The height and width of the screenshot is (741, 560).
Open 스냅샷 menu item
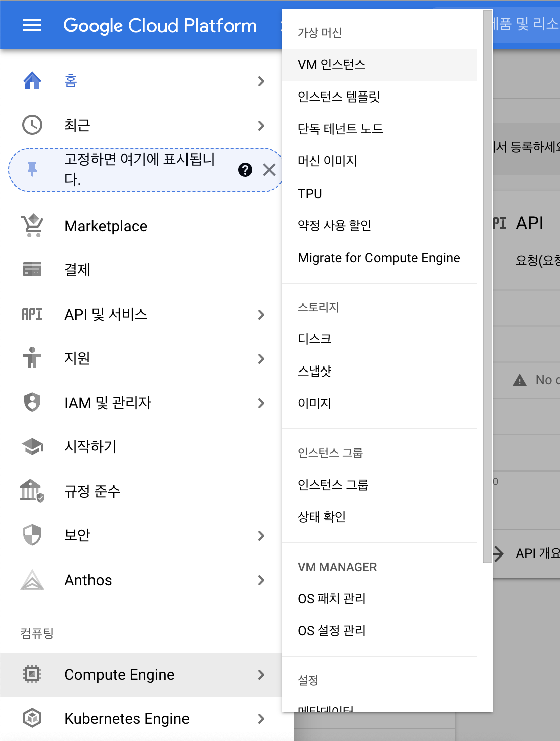tap(379, 371)
